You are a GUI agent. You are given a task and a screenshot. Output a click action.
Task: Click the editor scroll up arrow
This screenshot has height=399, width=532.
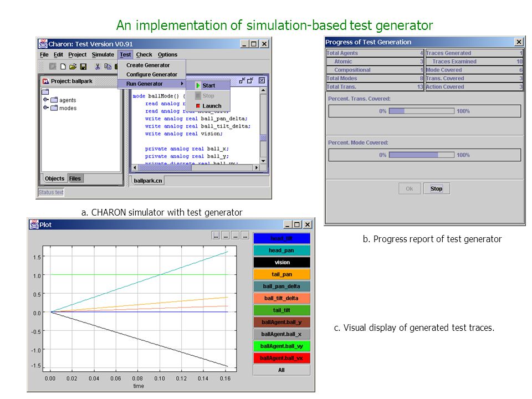tap(263, 91)
